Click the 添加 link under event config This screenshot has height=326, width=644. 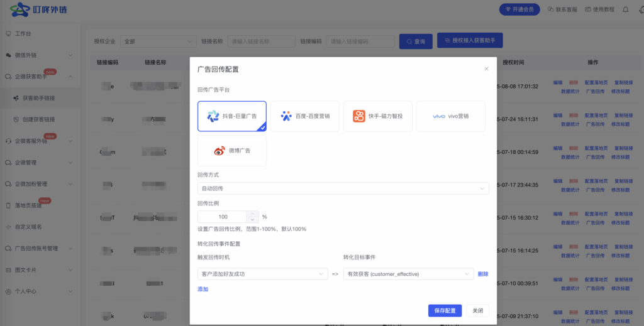(x=203, y=289)
